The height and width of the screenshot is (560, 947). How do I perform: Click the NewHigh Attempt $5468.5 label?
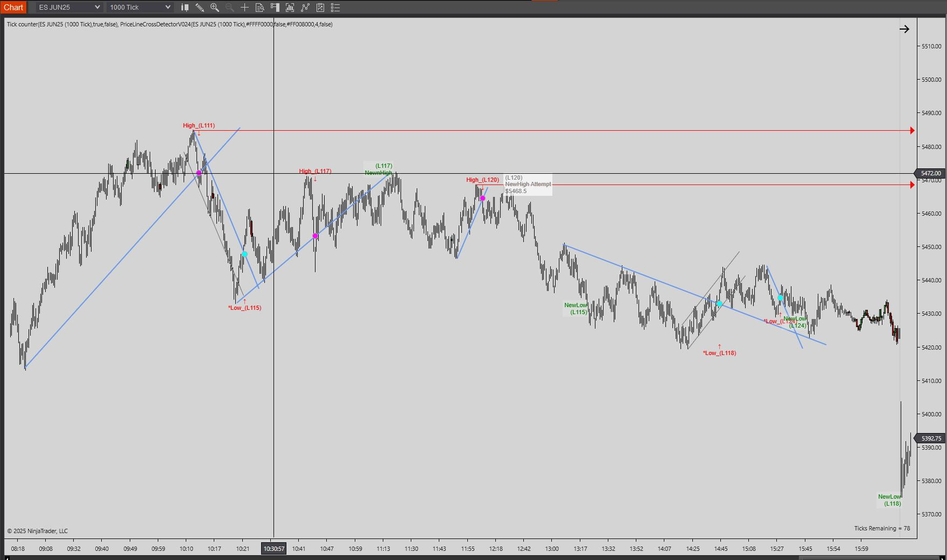tap(528, 185)
